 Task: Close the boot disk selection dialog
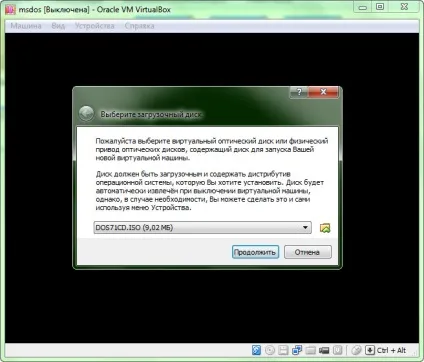tap(323, 92)
